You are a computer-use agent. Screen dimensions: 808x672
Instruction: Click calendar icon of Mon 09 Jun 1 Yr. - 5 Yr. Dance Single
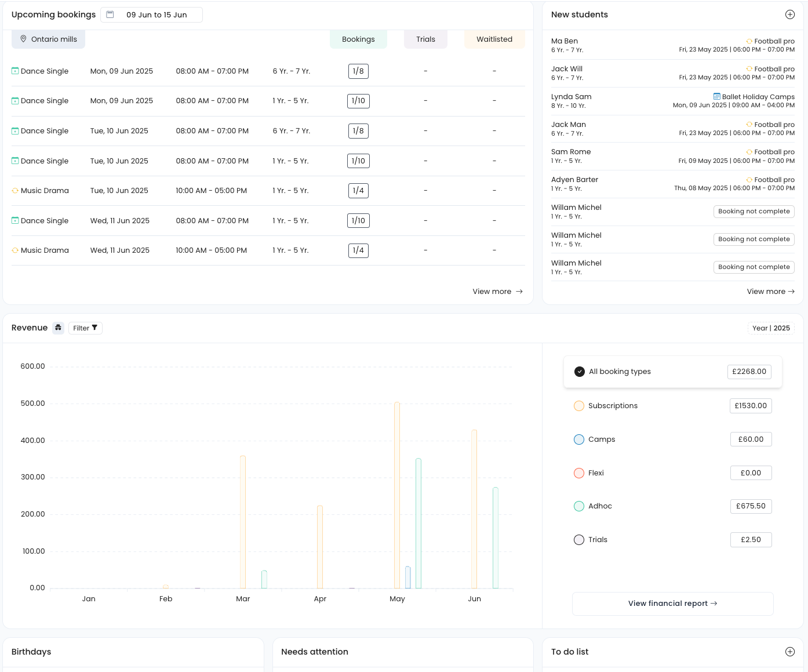[x=15, y=101]
